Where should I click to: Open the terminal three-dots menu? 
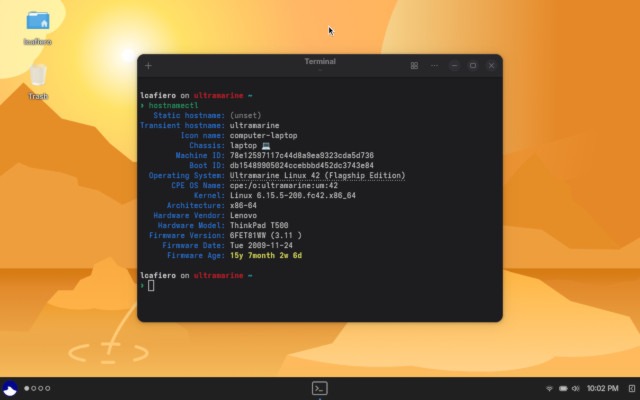[x=434, y=66]
